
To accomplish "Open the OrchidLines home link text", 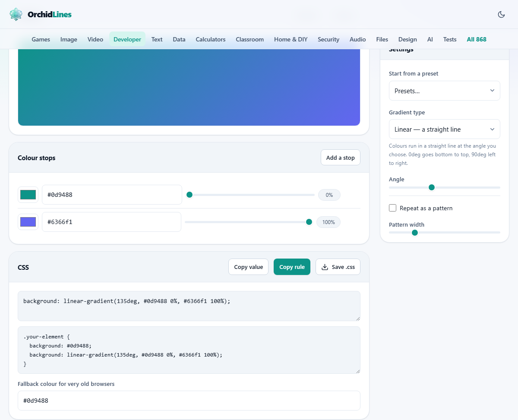I will 50,14.
